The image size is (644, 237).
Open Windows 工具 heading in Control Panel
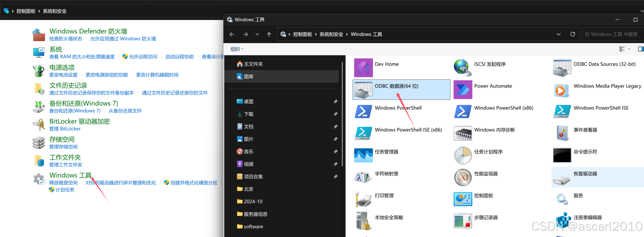[x=70, y=175]
